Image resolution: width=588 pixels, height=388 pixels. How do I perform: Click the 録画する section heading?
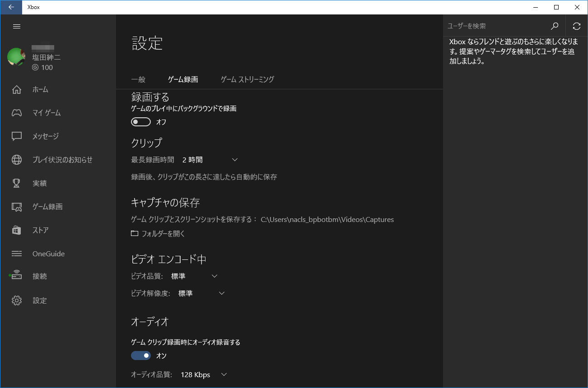point(150,97)
